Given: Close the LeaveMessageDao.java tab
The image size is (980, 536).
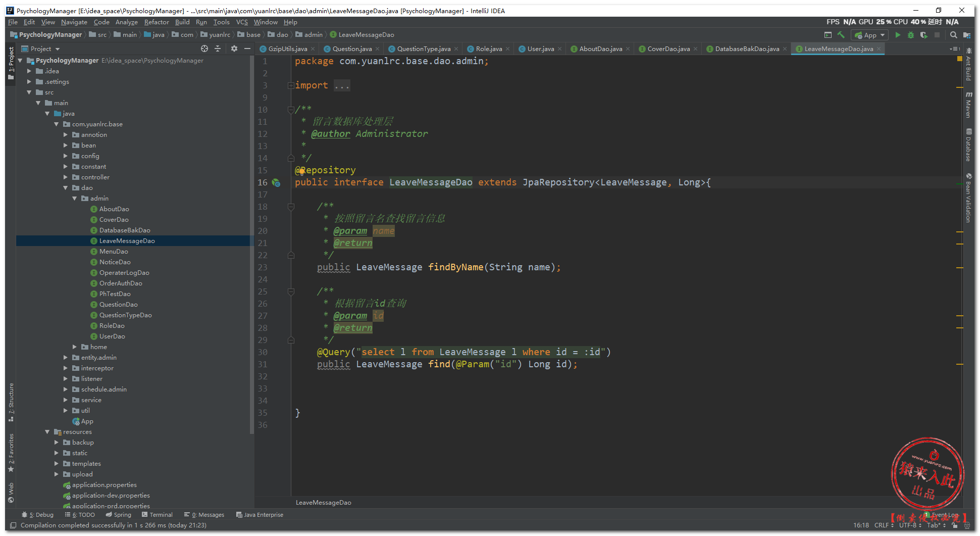Looking at the screenshot, I should coord(879,49).
